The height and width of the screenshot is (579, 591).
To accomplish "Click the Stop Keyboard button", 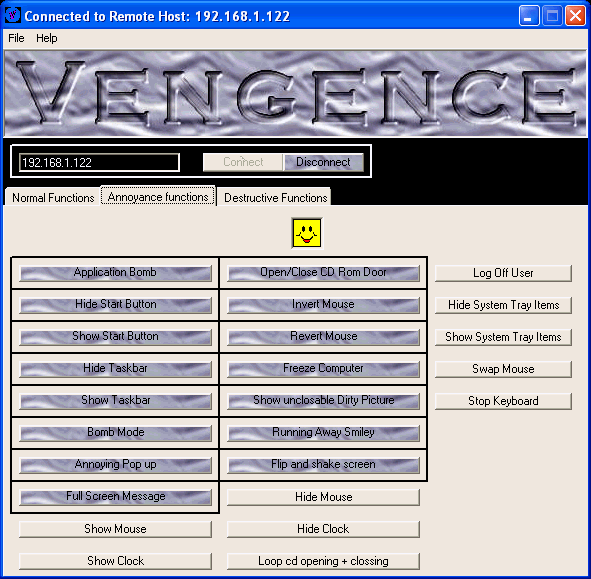I will pyautogui.click(x=503, y=401).
